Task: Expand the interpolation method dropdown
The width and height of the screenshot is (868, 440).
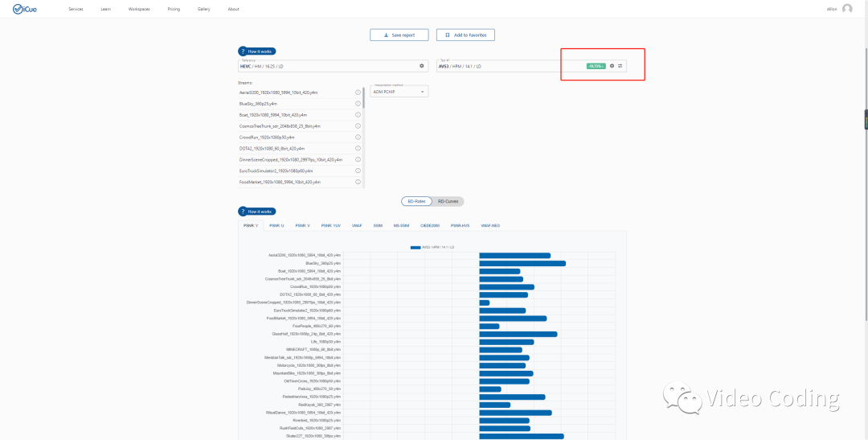Action: pyautogui.click(x=399, y=91)
